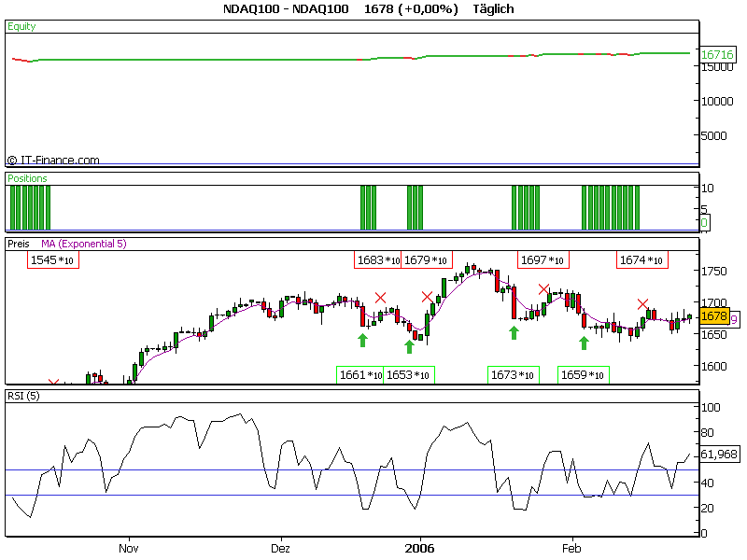Click the 80 level on RSI axis
The height and width of the screenshot is (560, 747).
708,433
